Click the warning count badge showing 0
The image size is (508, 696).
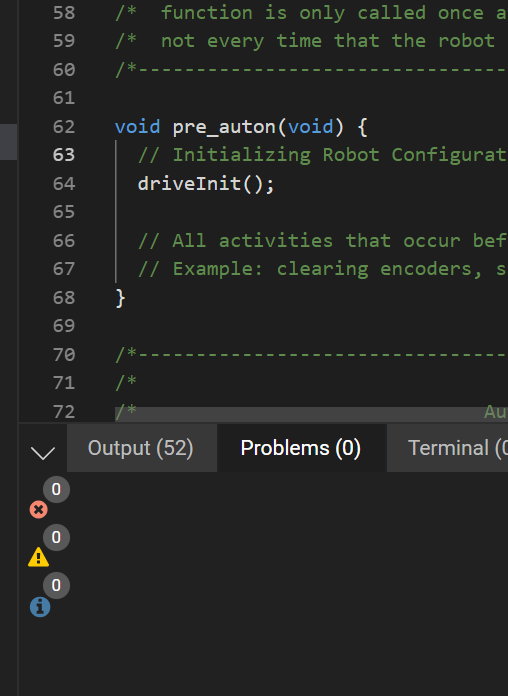point(56,537)
